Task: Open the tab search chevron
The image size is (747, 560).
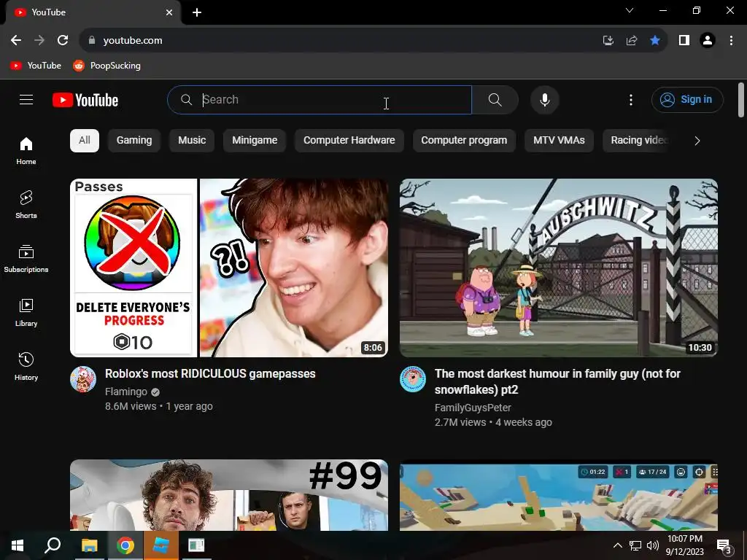Action: point(630,10)
